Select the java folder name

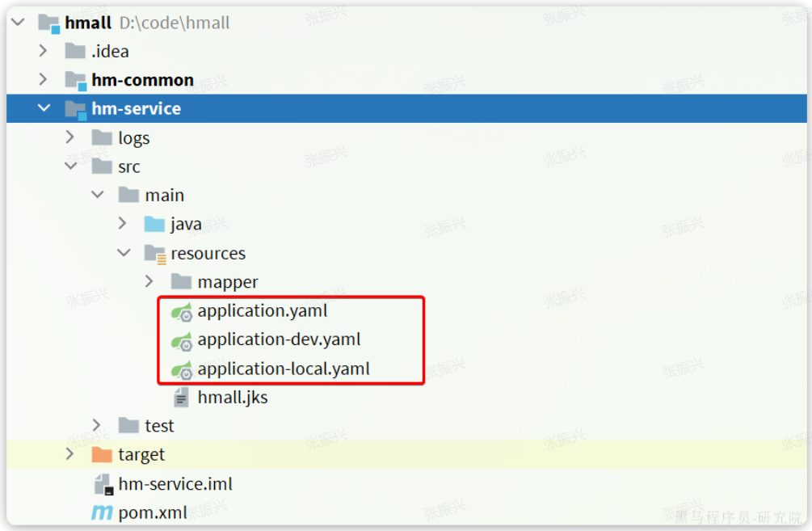[186, 225]
